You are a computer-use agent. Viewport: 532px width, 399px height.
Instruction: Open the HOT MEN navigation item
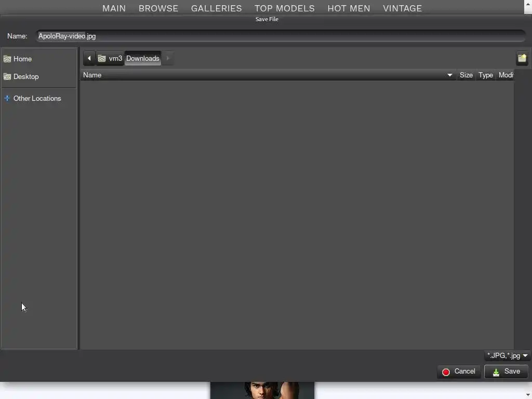[349, 8]
